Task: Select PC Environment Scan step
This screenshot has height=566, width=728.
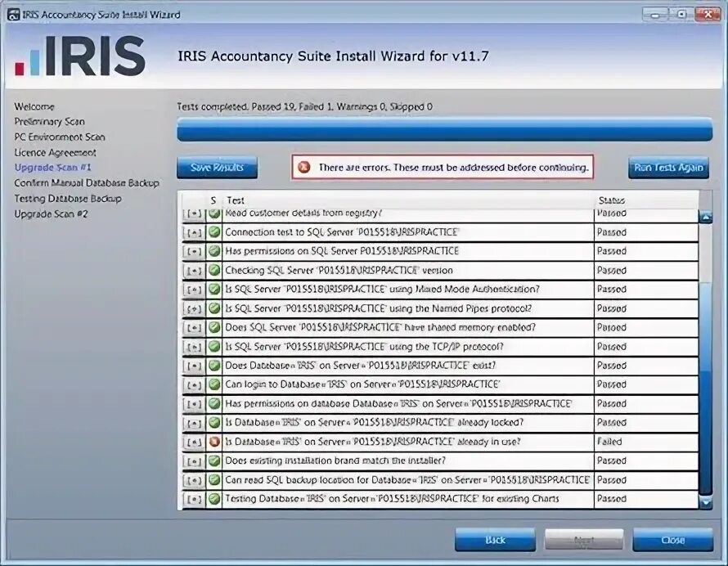Action: tap(60, 137)
